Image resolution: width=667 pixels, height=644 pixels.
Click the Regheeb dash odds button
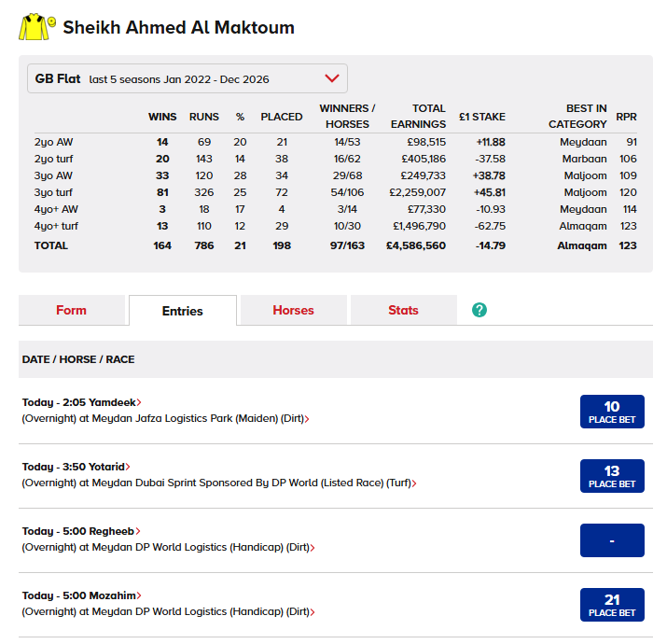tap(612, 540)
